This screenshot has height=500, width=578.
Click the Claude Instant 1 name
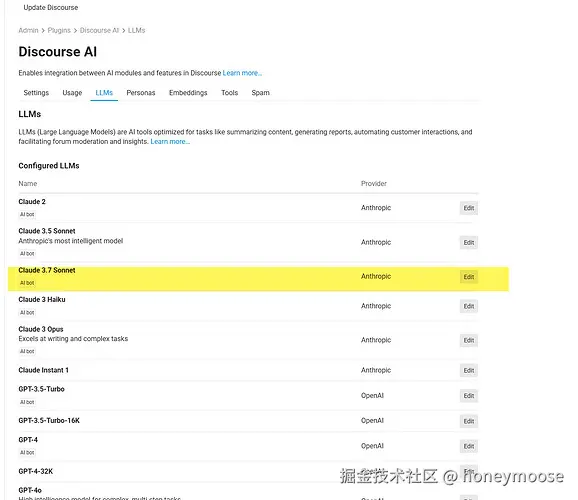point(43,370)
